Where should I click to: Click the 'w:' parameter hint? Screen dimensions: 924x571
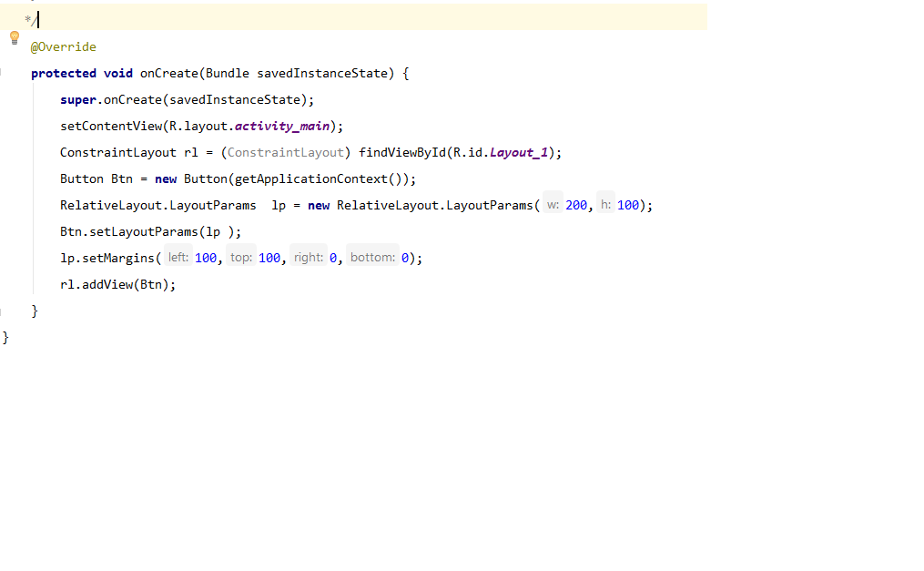(x=553, y=206)
